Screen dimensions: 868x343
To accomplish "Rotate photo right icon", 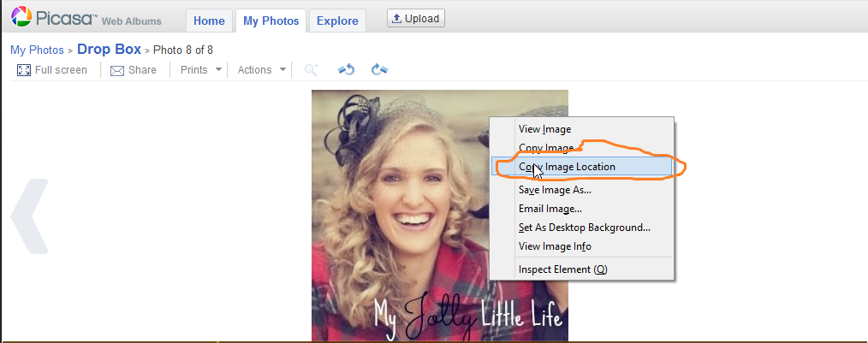I will (x=379, y=69).
